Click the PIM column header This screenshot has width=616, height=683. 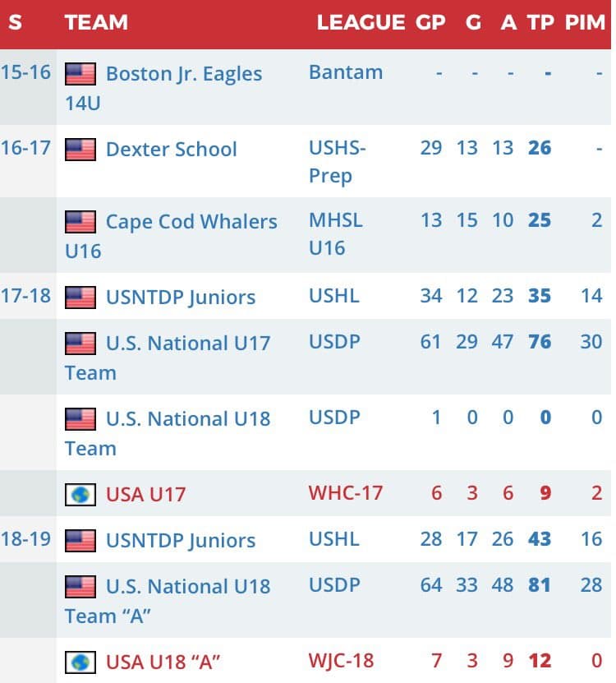click(585, 23)
